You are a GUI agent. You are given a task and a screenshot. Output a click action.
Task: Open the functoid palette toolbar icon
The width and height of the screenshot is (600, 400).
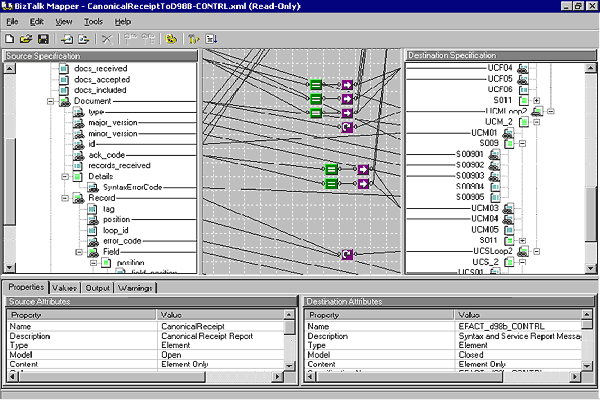point(171,39)
